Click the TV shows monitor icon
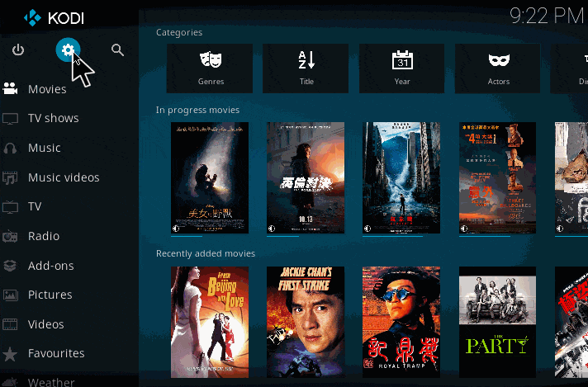588x387 pixels. pos(10,118)
